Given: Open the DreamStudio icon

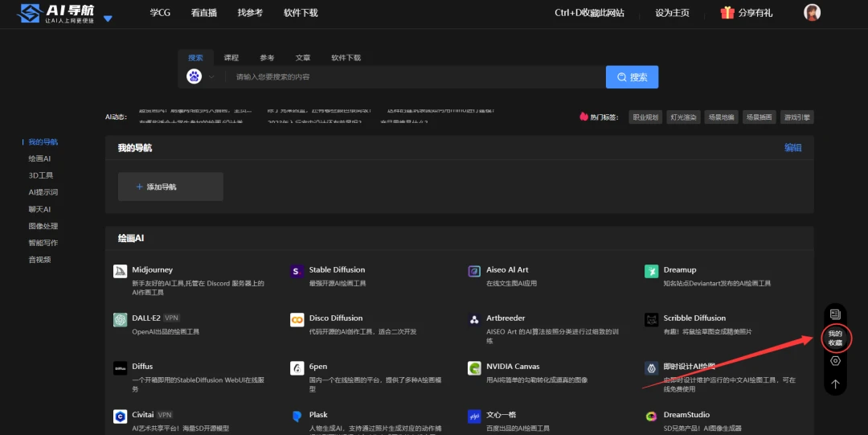Looking at the screenshot, I should point(652,417).
